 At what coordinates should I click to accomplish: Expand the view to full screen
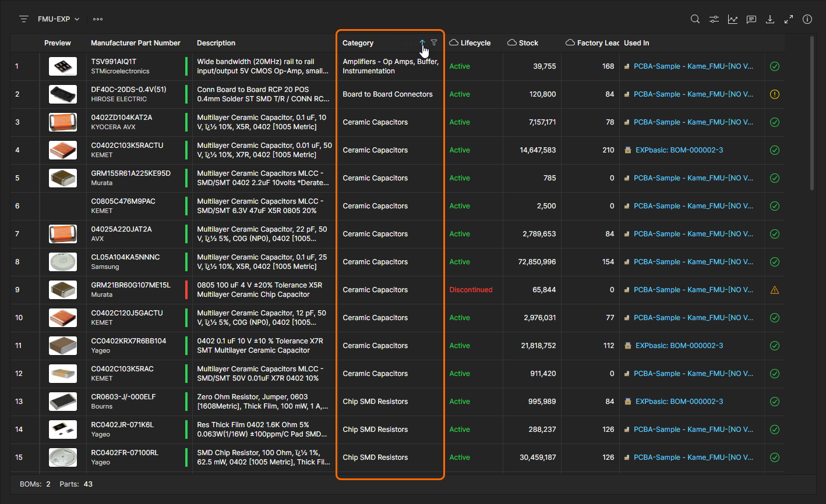point(788,19)
